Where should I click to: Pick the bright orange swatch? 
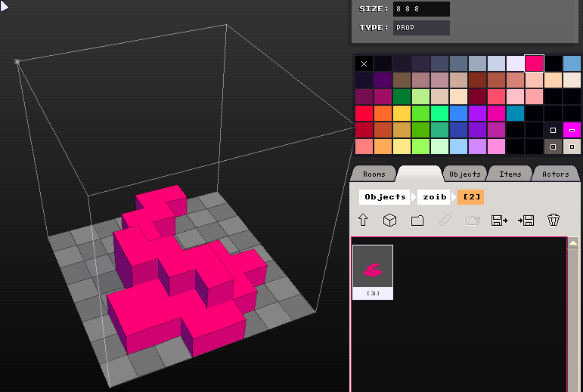pos(383,113)
